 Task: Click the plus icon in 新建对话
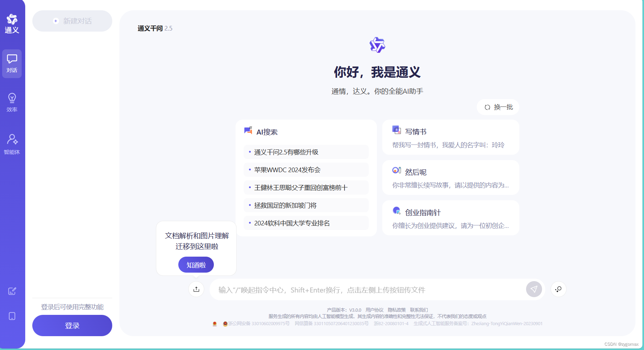click(56, 21)
